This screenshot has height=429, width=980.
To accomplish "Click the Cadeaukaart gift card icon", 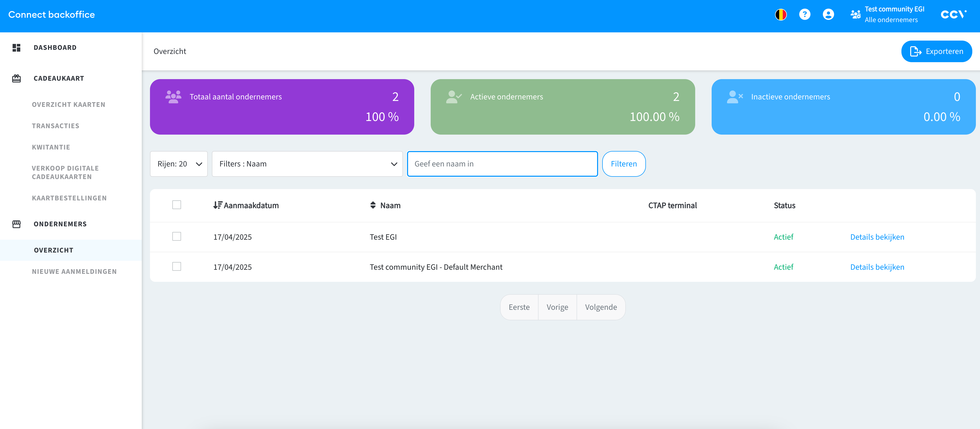I will [x=16, y=78].
